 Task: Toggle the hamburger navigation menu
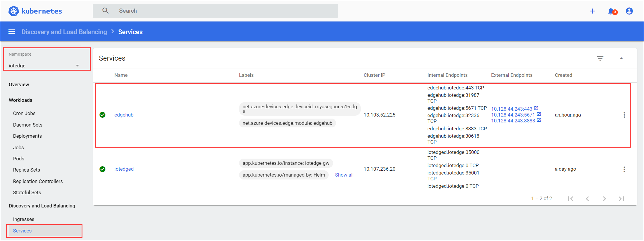tap(12, 32)
